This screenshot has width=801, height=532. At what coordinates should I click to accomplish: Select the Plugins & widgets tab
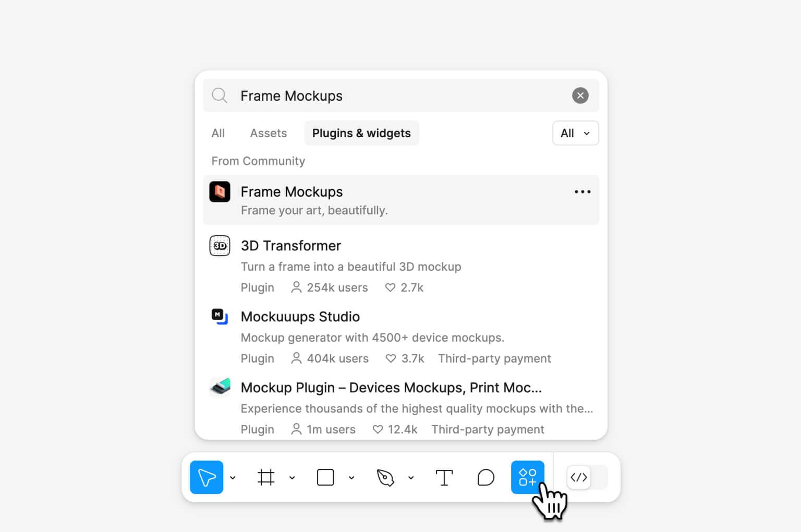[x=361, y=133]
